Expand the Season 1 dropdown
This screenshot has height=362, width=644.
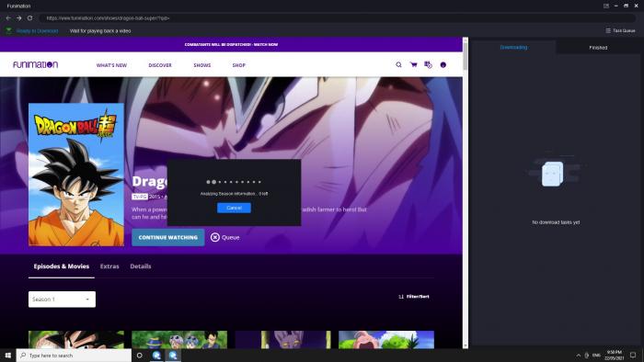tap(62, 300)
